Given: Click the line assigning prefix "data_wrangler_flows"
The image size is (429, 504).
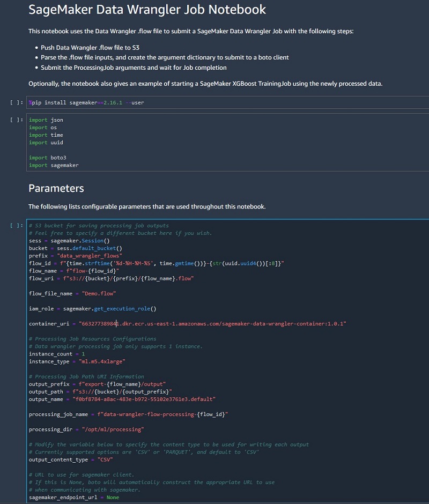Looking at the screenshot, I should tap(76, 256).
